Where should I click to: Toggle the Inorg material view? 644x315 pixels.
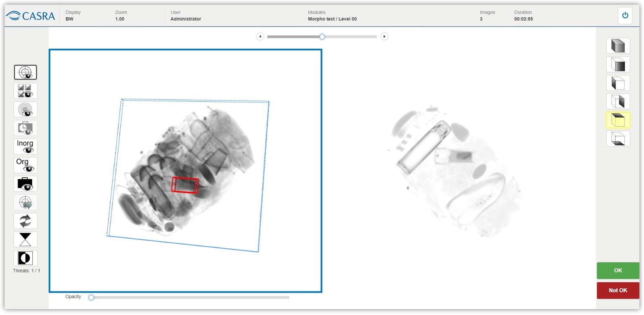point(26,147)
